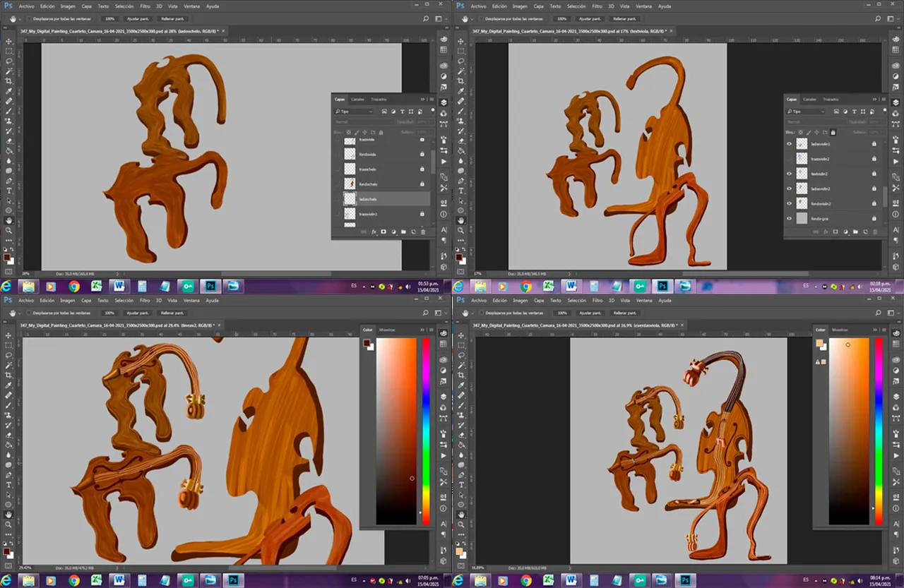
Task: Pick a shade in 29.4% window's color field
Action: (396, 431)
